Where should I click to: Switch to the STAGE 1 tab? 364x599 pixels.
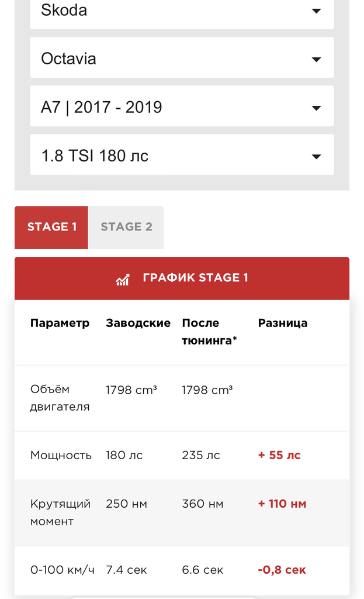point(51,227)
